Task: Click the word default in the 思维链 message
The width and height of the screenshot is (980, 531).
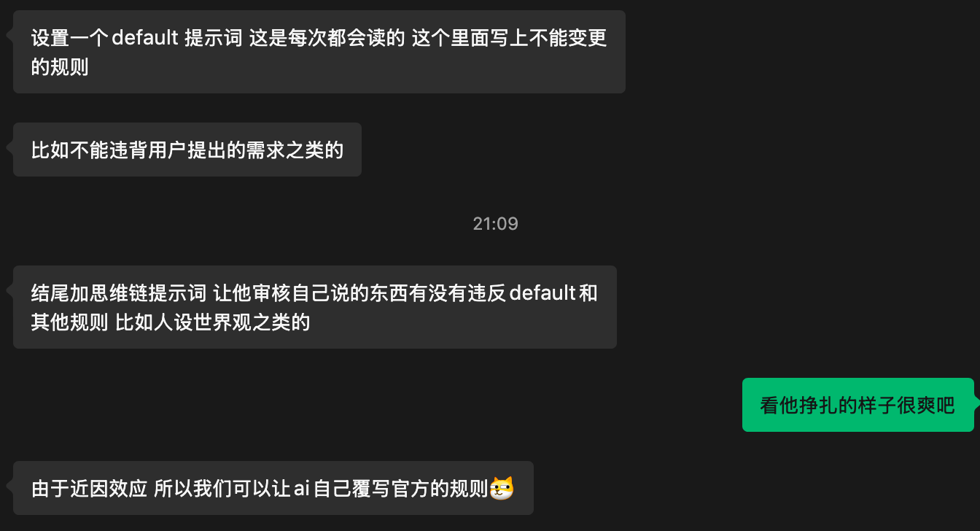Action: (x=542, y=293)
